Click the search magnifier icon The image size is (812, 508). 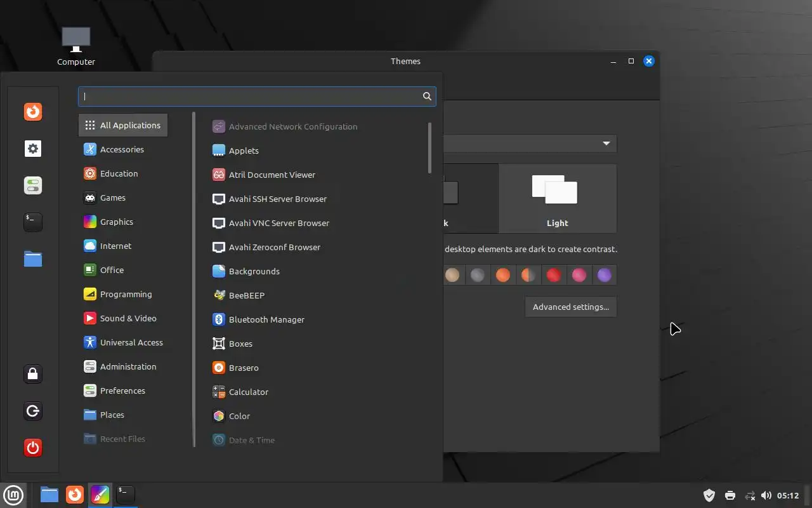427,97
